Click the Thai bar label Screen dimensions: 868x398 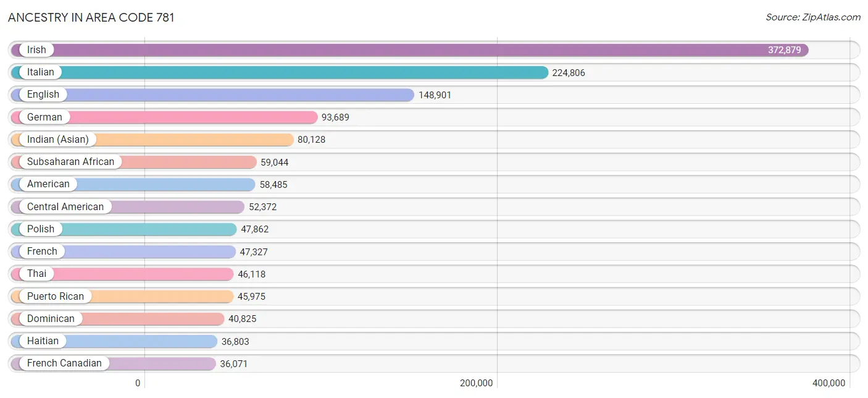(x=36, y=273)
